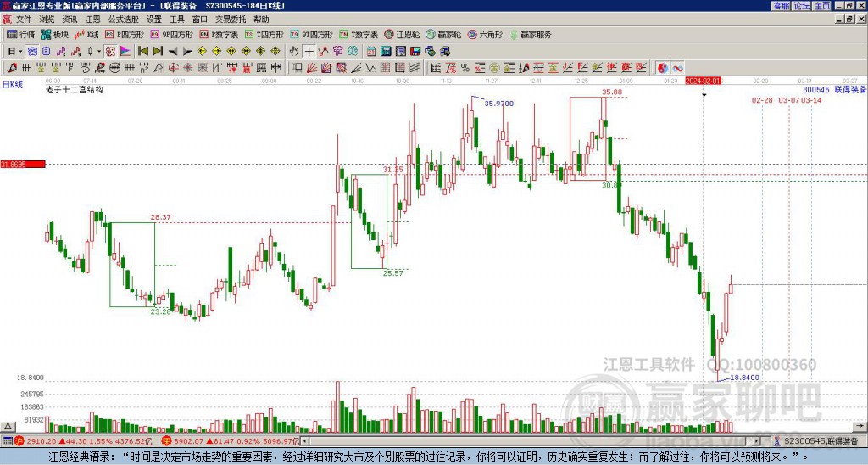Open the T数字表 time table
This screenshot has height=465, width=868.
click(x=359, y=34)
